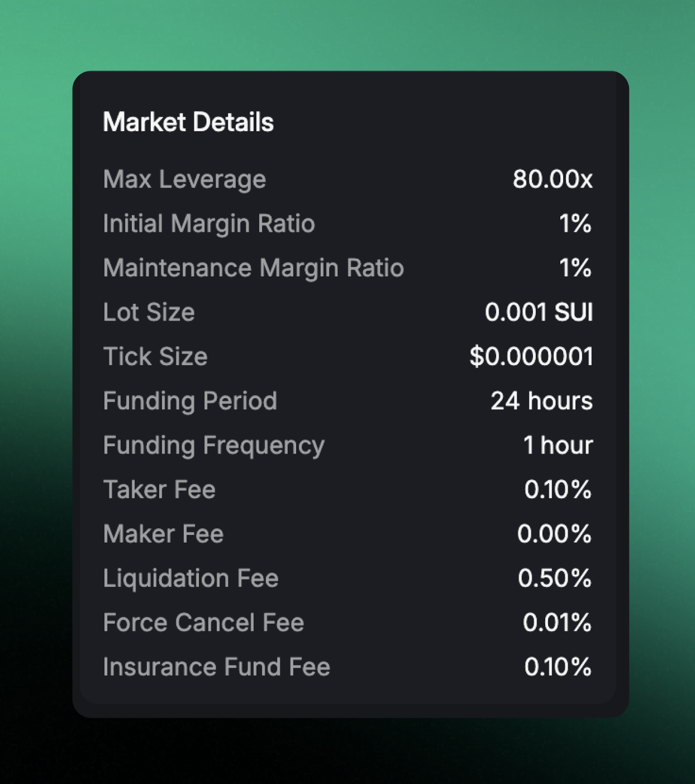Click the Taker Fee label
This screenshot has width=695, height=784.
(159, 490)
